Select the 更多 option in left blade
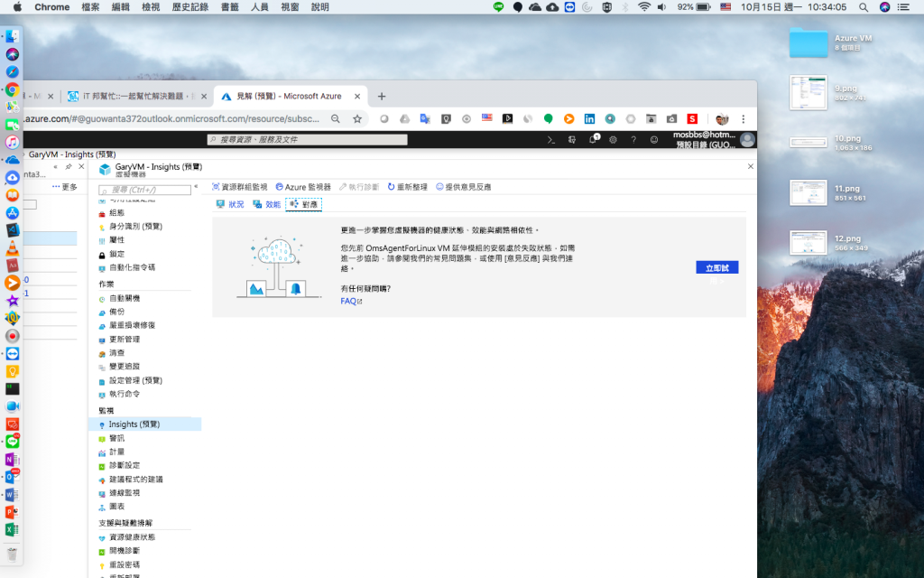The width and height of the screenshot is (924, 578). coord(65,187)
